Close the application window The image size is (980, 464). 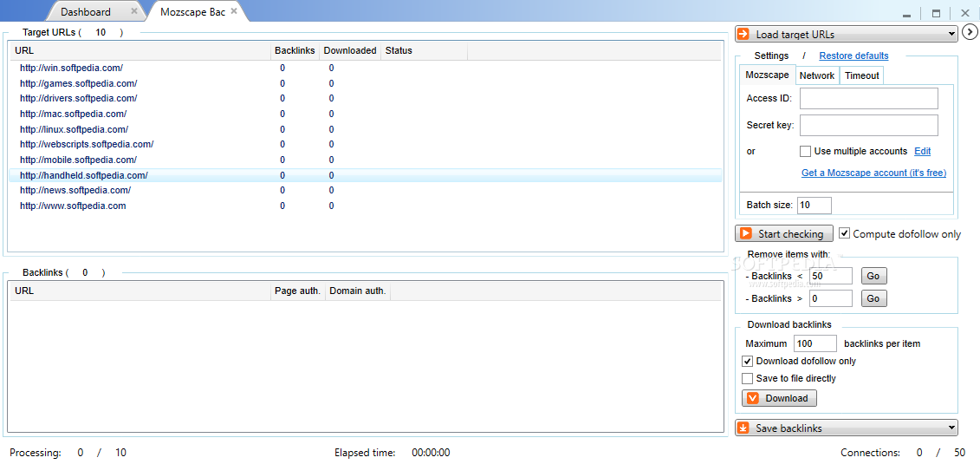point(964,13)
